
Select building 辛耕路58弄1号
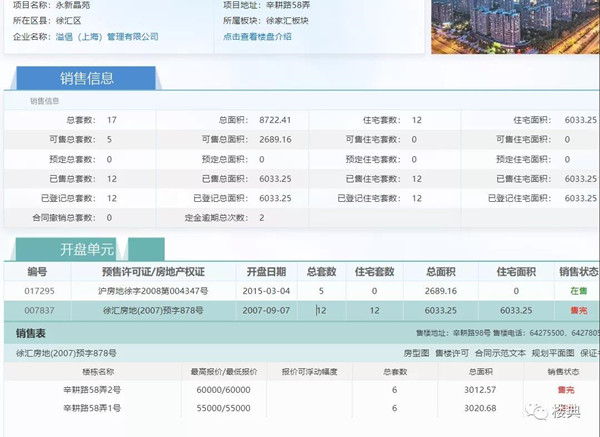pos(92,408)
